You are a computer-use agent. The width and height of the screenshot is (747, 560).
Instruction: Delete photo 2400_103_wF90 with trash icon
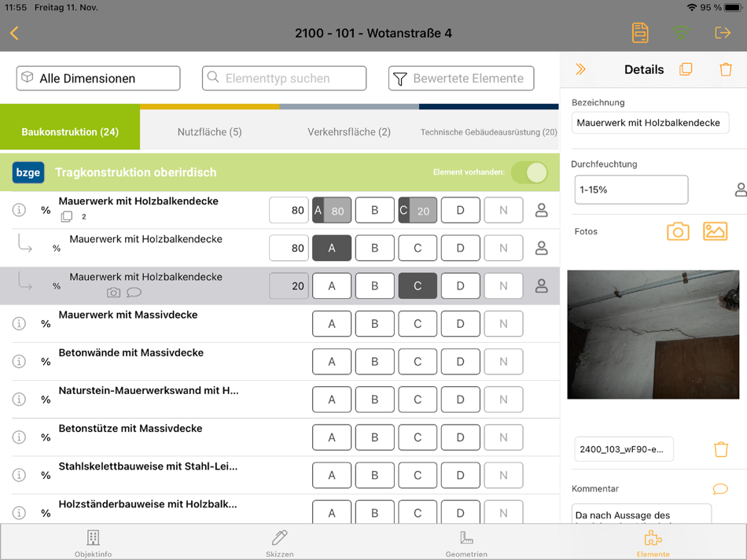coord(721,449)
